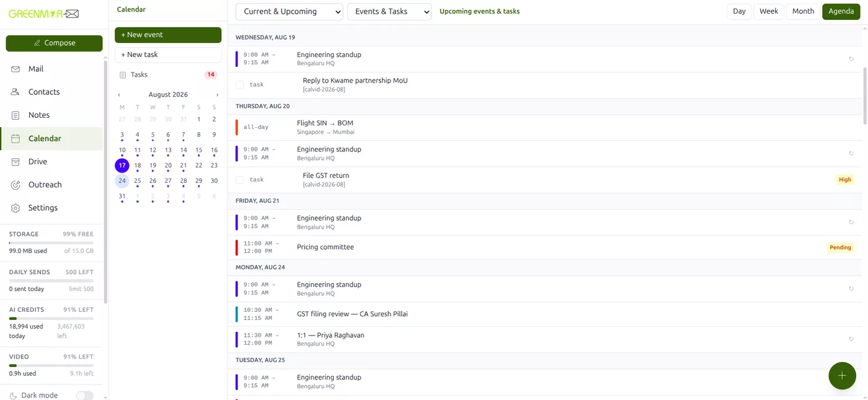Click the Outreach target icon
Image resolution: width=868 pixels, height=400 pixels.
point(15,185)
